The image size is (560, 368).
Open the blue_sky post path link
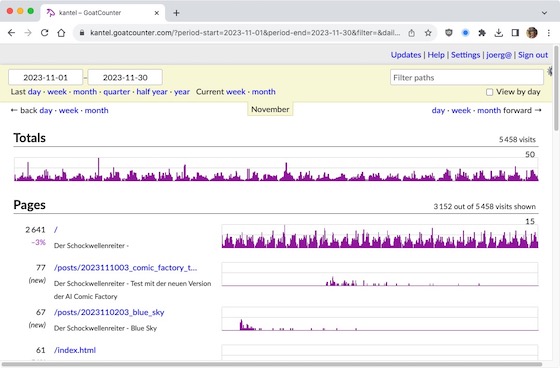coord(109,312)
